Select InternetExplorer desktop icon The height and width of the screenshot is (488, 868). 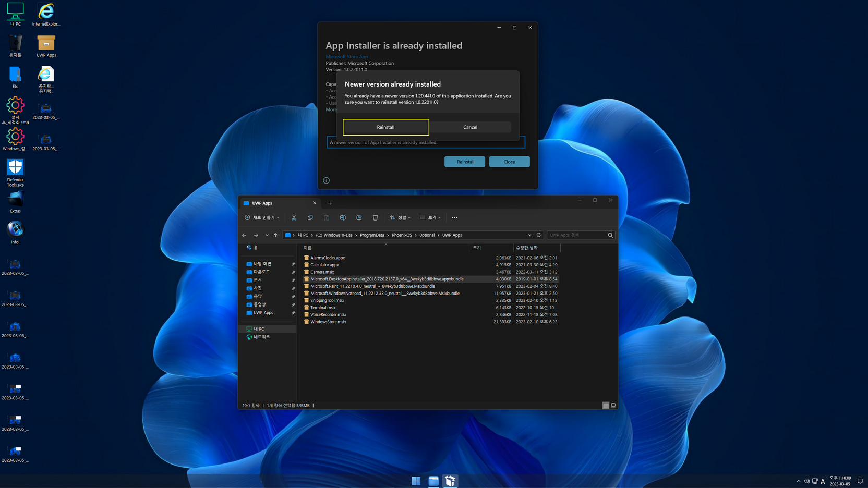coord(46,15)
